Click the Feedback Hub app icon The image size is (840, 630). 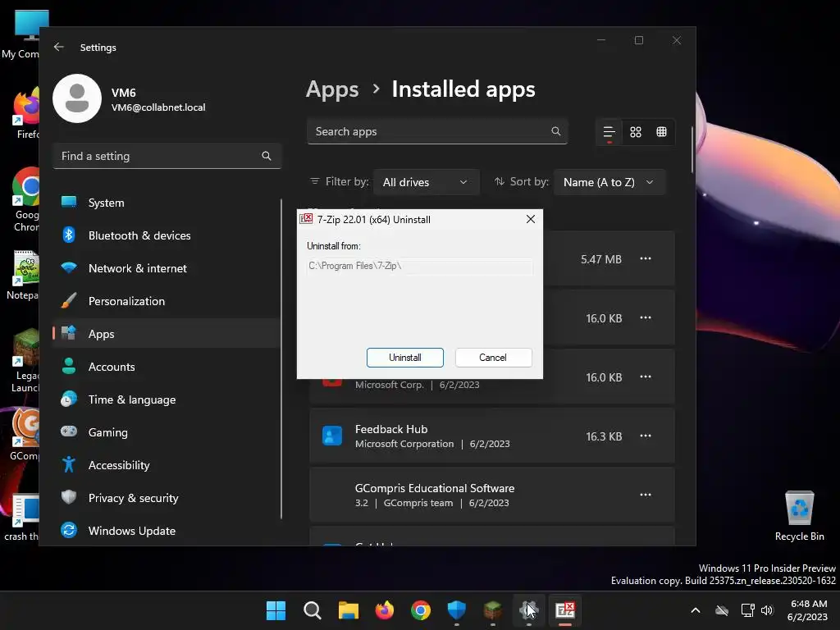(x=332, y=436)
